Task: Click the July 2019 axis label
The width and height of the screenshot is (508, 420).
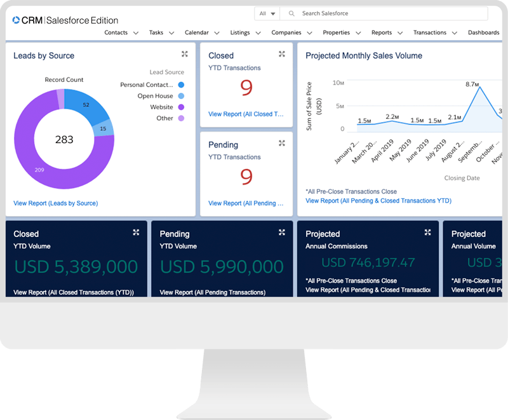Action: tap(436, 150)
